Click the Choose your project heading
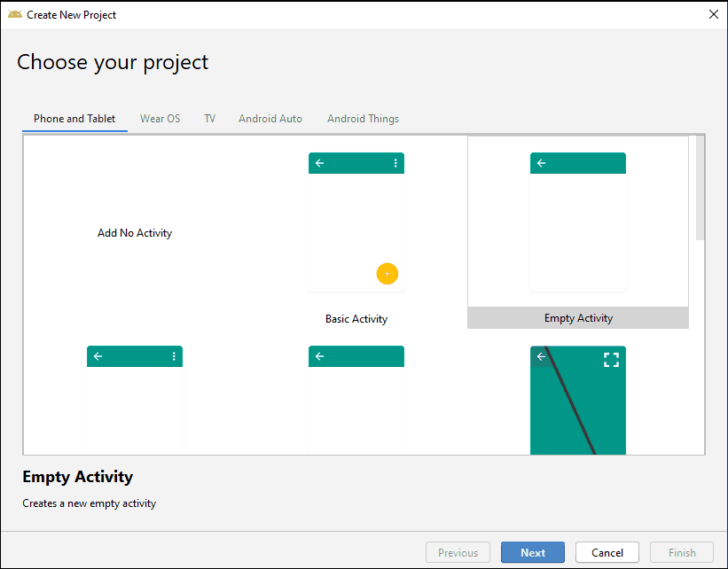 pos(113,62)
